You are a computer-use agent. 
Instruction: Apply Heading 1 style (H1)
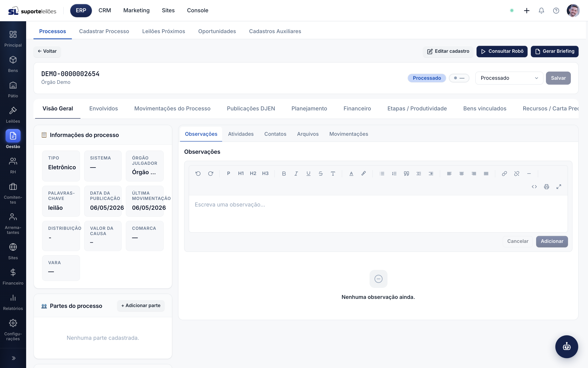tap(241, 174)
